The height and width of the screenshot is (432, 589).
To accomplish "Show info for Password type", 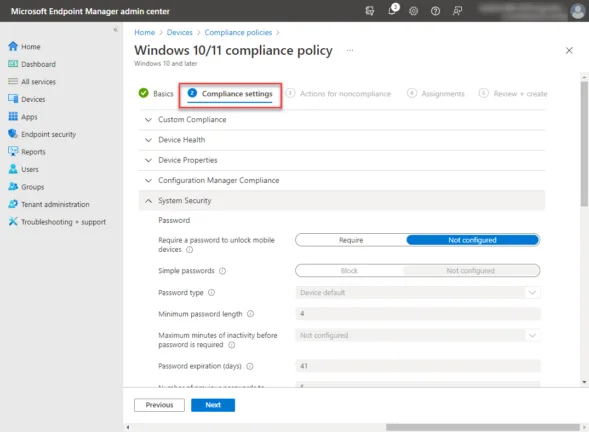I will point(211,293).
